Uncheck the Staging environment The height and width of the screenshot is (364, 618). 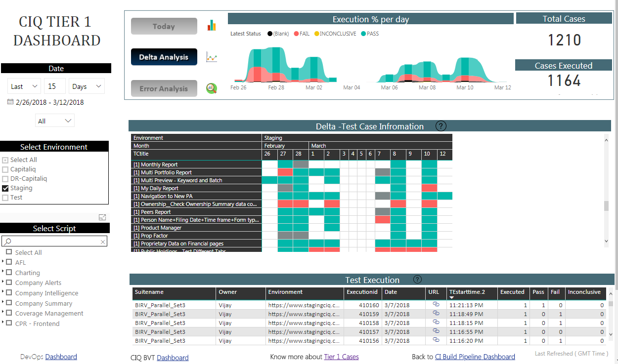5,188
